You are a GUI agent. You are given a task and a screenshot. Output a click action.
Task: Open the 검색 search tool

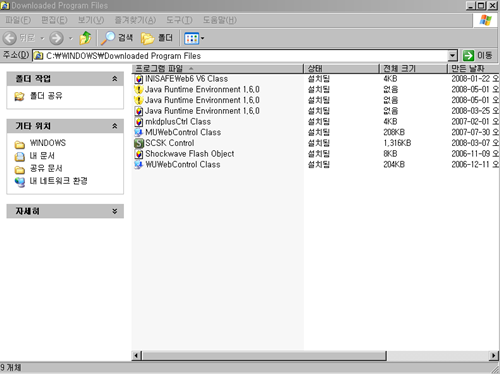click(x=117, y=38)
